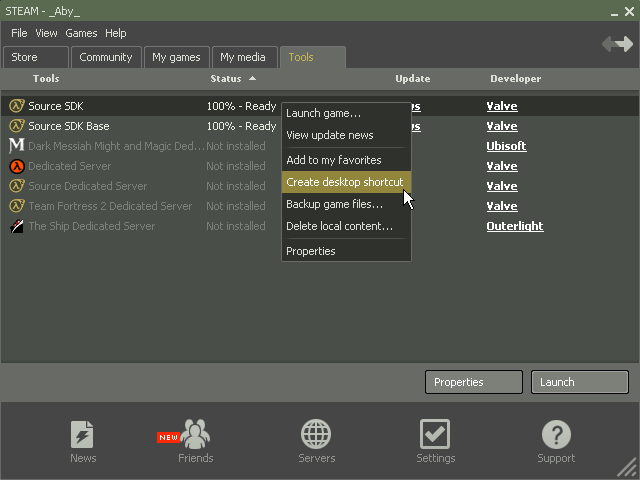
Task: Open the Ubisoft developer link
Action: (506, 146)
